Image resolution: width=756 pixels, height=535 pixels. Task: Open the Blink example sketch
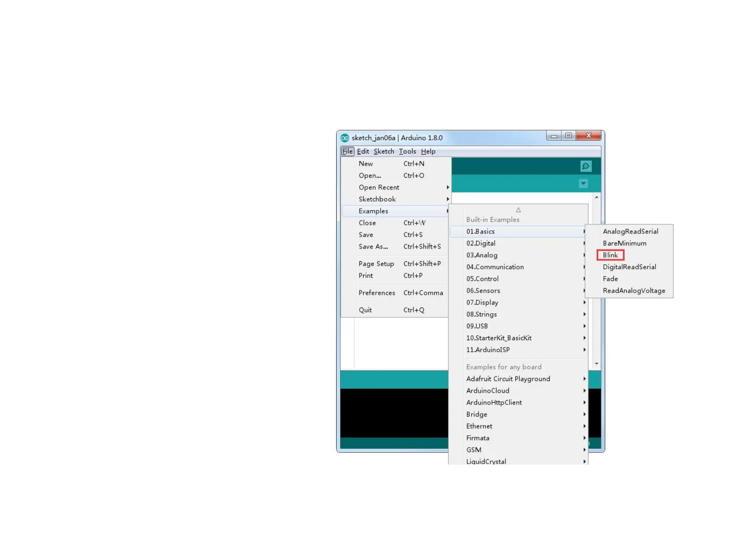(629, 255)
